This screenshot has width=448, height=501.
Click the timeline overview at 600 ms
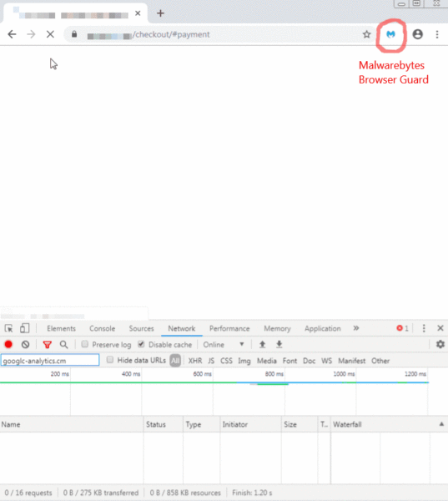[x=203, y=374]
